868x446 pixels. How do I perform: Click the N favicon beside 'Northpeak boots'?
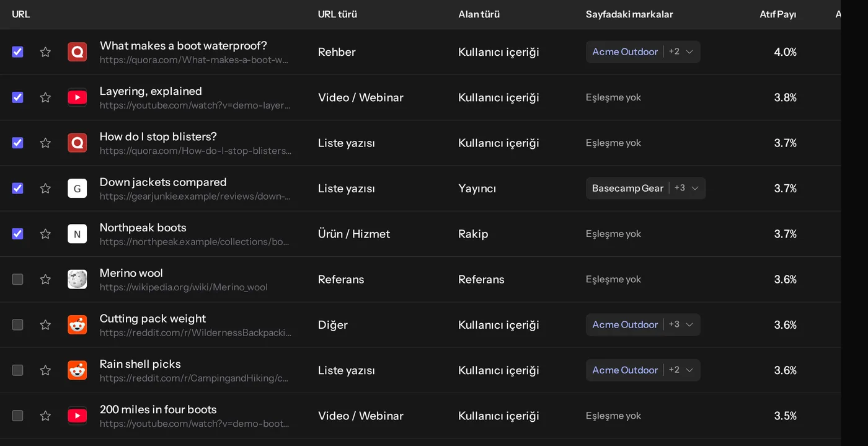tap(77, 234)
